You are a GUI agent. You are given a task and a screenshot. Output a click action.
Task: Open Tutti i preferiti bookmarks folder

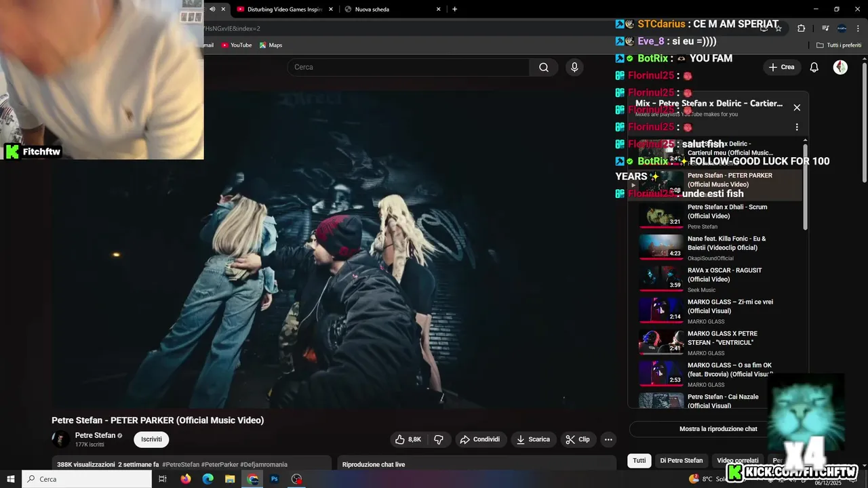pos(839,45)
